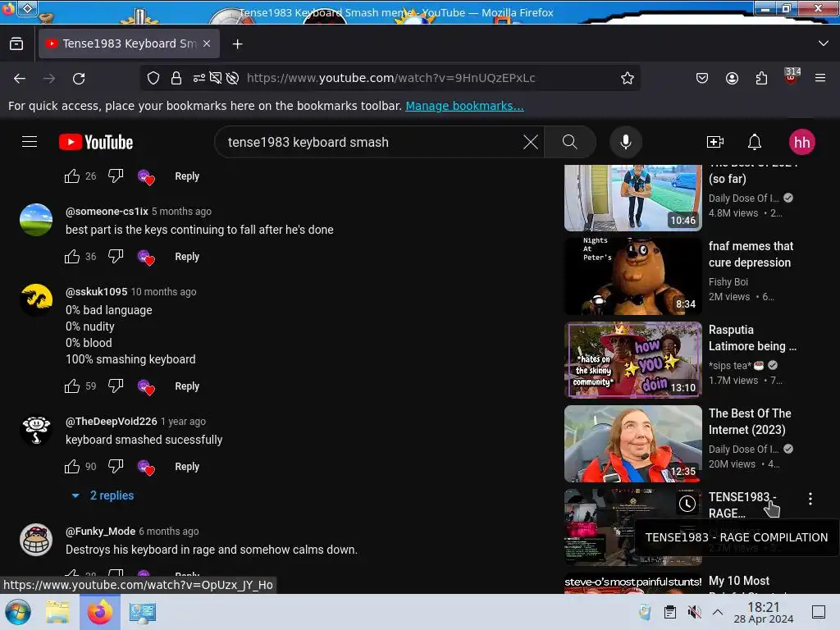Open the Manage bookmarks link
Image resolution: width=840 pixels, height=630 pixels.
(464, 106)
